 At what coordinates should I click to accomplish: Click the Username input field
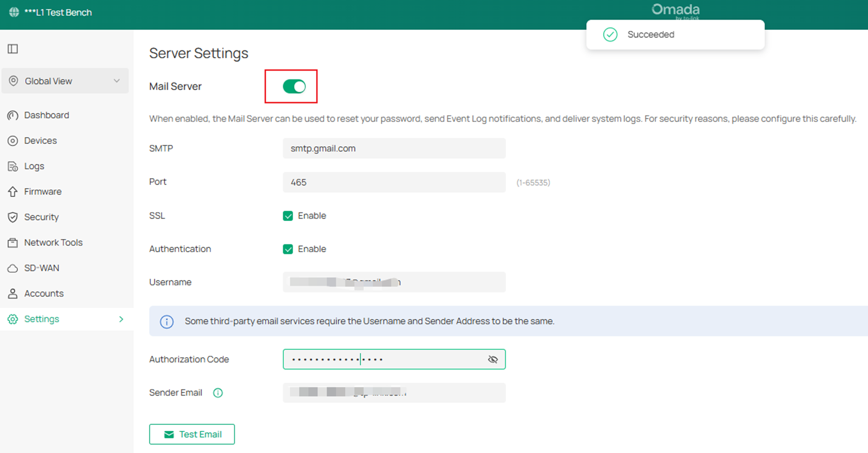394,282
